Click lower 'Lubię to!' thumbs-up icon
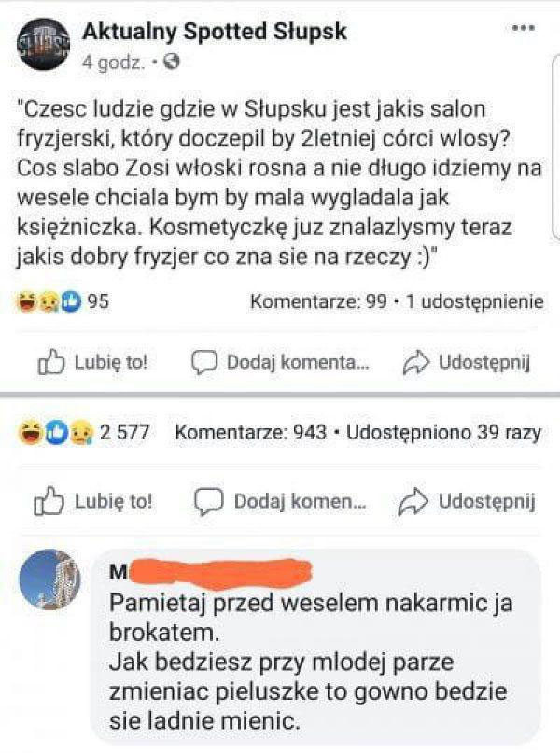The image size is (560, 753). tap(49, 501)
